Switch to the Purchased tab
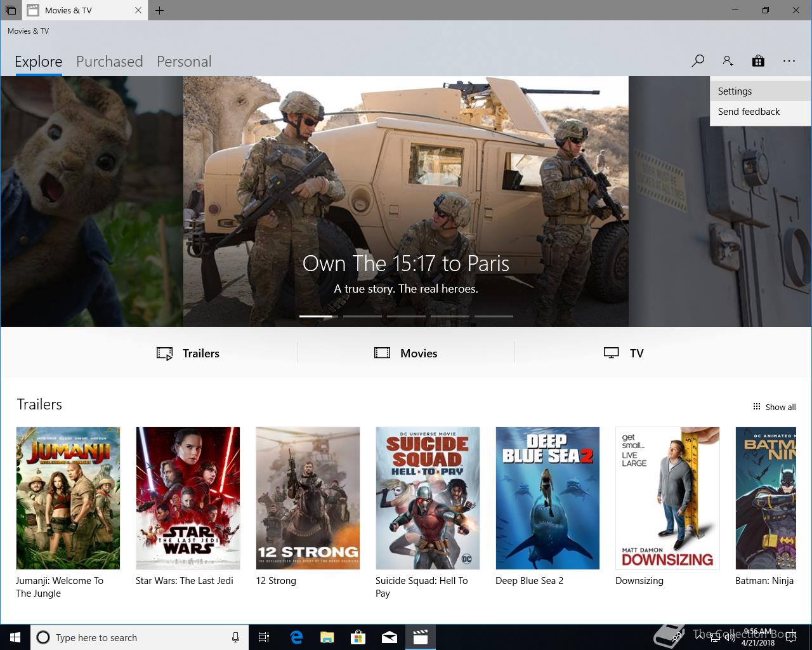The height and width of the screenshot is (650, 812). [109, 62]
